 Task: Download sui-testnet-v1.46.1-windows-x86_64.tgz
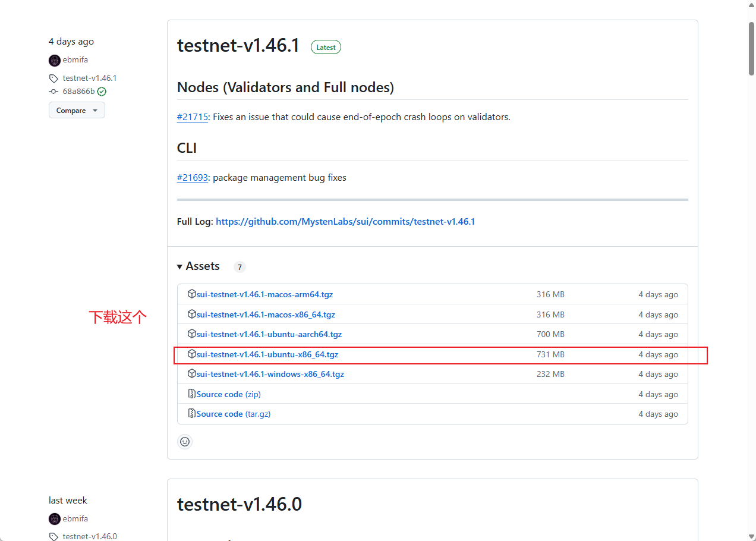(270, 374)
